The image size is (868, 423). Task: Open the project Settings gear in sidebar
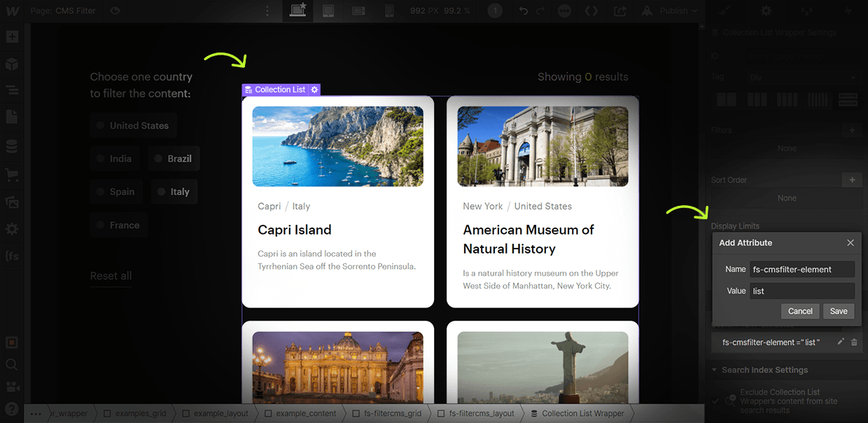coord(12,229)
